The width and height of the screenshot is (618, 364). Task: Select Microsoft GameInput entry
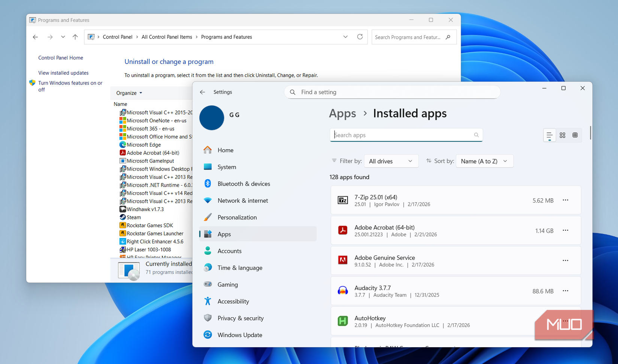point(146,161)
